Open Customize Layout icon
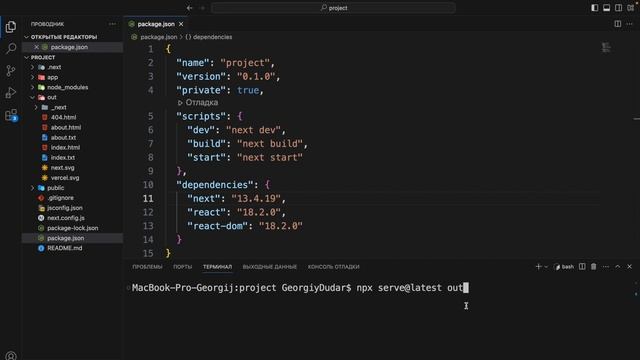The image size is (640, 360). (631, 8)
